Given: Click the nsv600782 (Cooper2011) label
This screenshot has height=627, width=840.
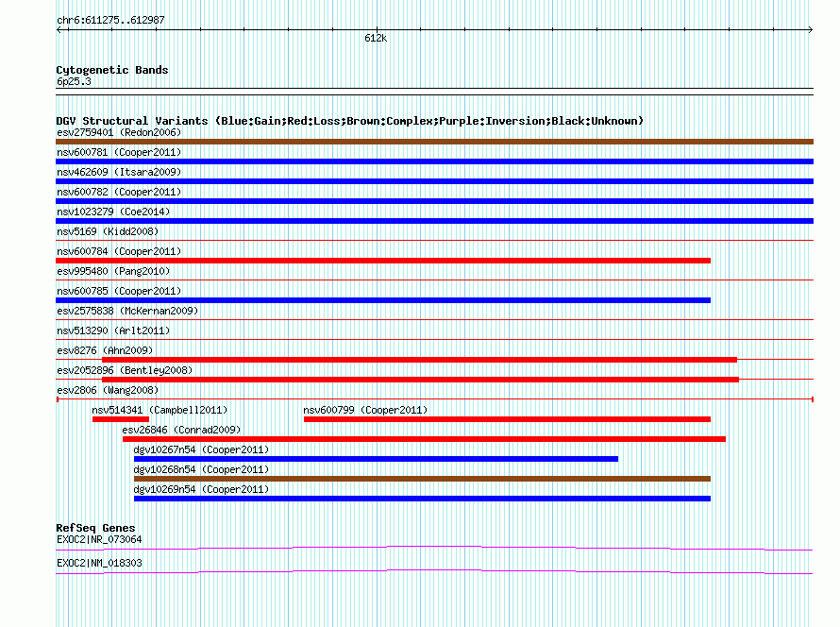Looking at the screenshot, I should point(119,192).
